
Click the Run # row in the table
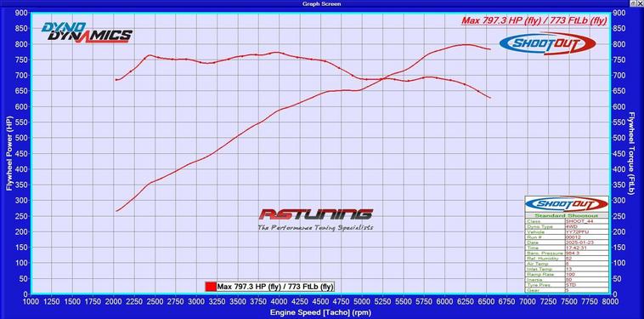[567, 236]
